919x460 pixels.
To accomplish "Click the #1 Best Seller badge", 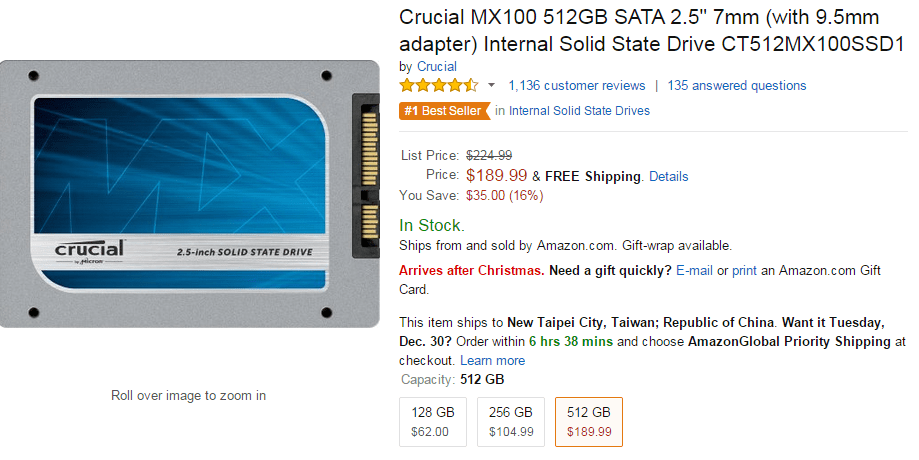I will click(x=442, y=111).
